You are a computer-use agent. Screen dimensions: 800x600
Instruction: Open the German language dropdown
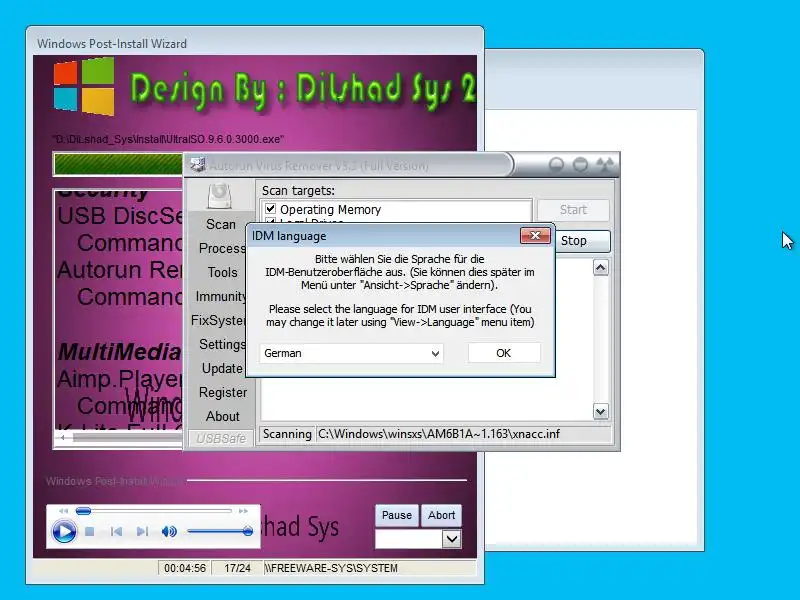tap(351, 353)
